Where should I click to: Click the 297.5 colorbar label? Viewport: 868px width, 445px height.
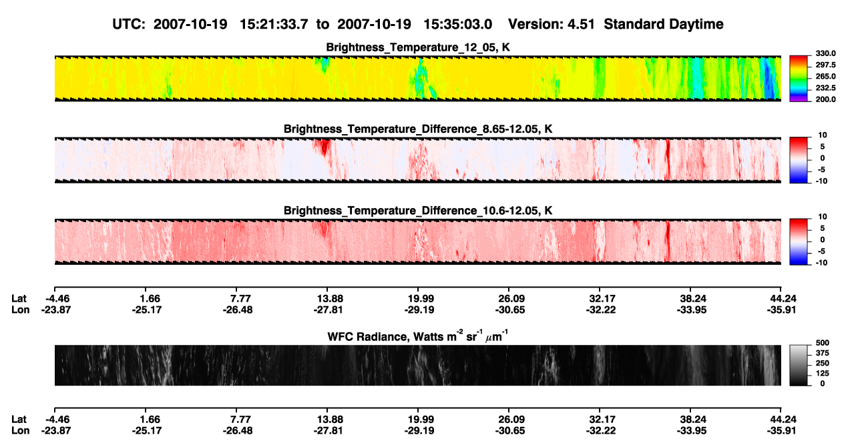point(825,65)
